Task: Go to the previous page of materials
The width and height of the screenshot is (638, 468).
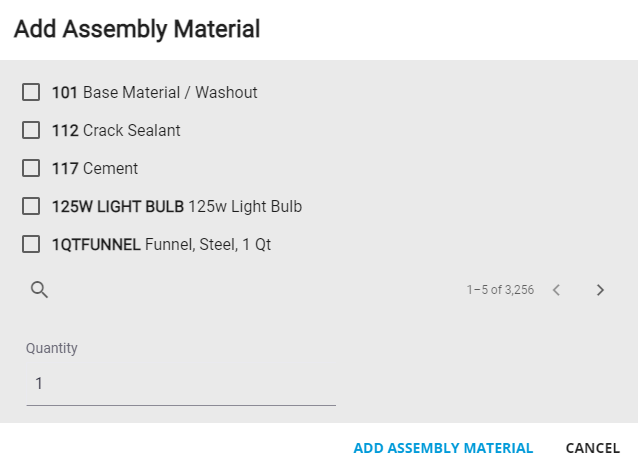Action: (556, 290)
